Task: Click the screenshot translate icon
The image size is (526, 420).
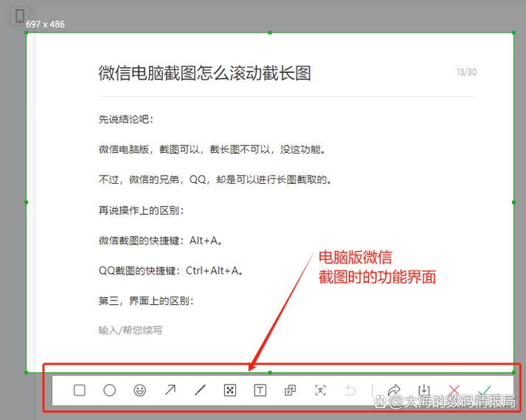Action: pyautogui.click(x=290, y=390)
